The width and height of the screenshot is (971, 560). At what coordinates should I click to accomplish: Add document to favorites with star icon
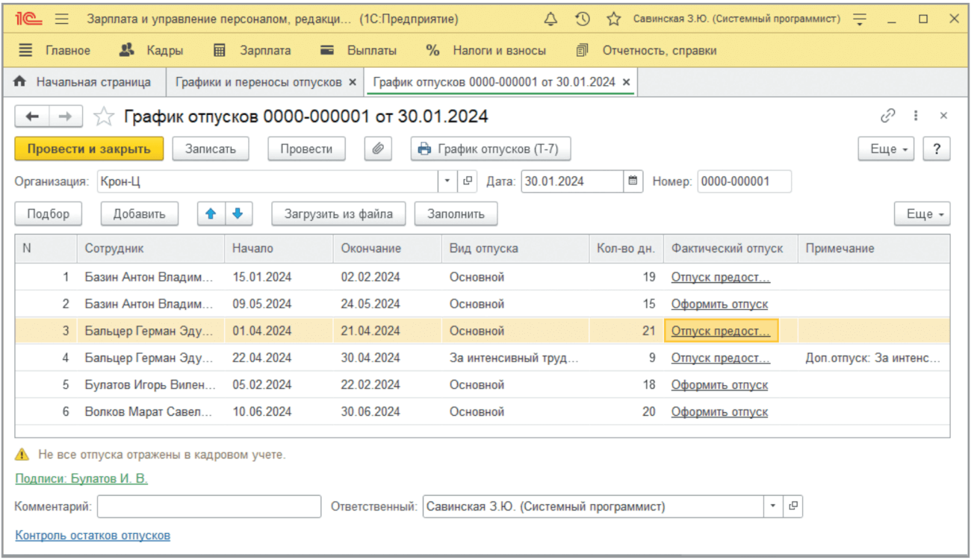(104, 116)
